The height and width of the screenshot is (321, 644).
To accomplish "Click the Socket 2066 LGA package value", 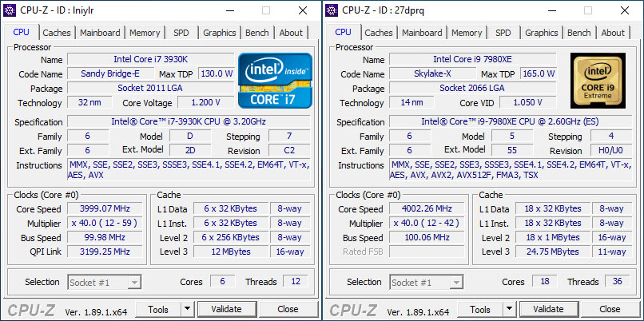I will tap(473, 88).
